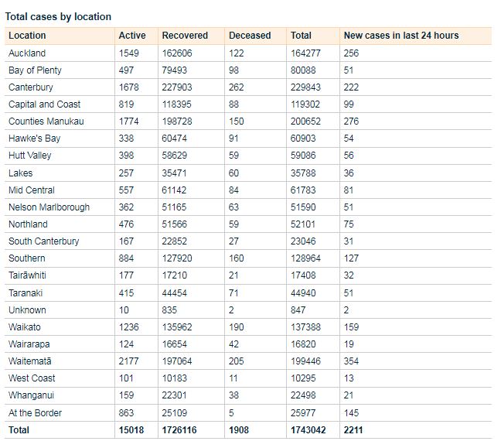Click Hawke's Bay total value 60903

pyautogui.click(x=304, y=139)
